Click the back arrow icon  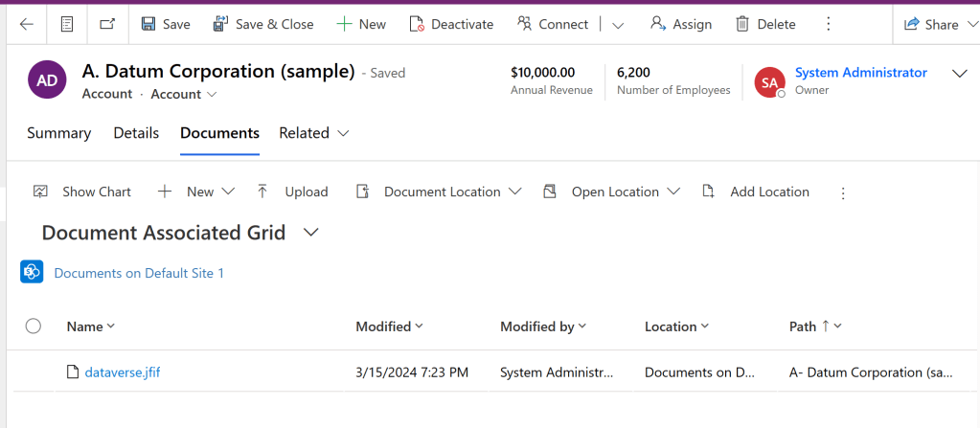point(26,24)
